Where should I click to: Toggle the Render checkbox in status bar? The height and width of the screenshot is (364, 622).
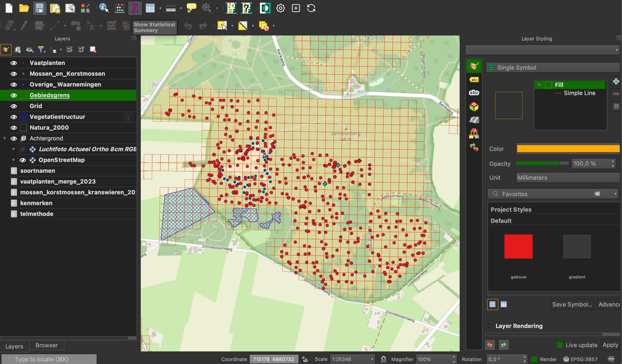(534, 359)
